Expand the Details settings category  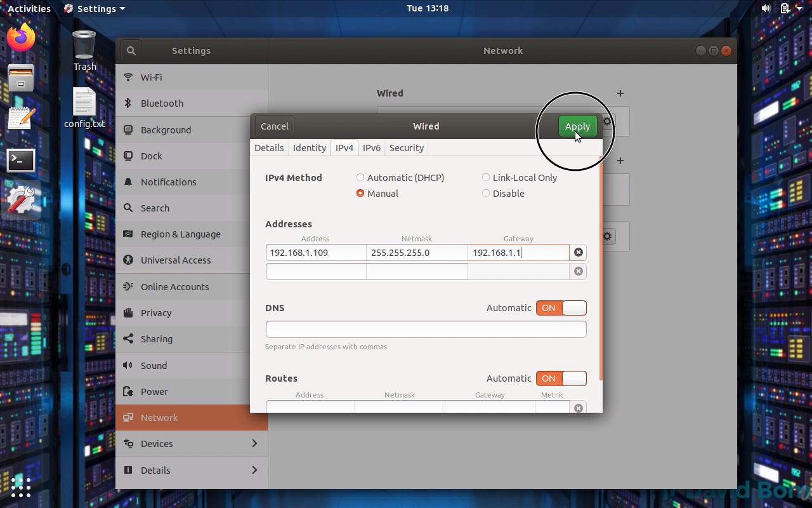191,471
